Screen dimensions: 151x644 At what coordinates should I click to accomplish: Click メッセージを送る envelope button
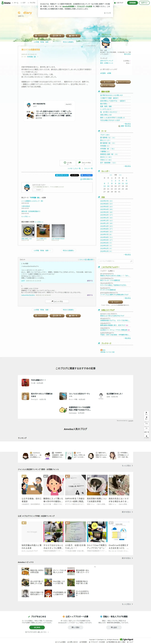(108, 85)
